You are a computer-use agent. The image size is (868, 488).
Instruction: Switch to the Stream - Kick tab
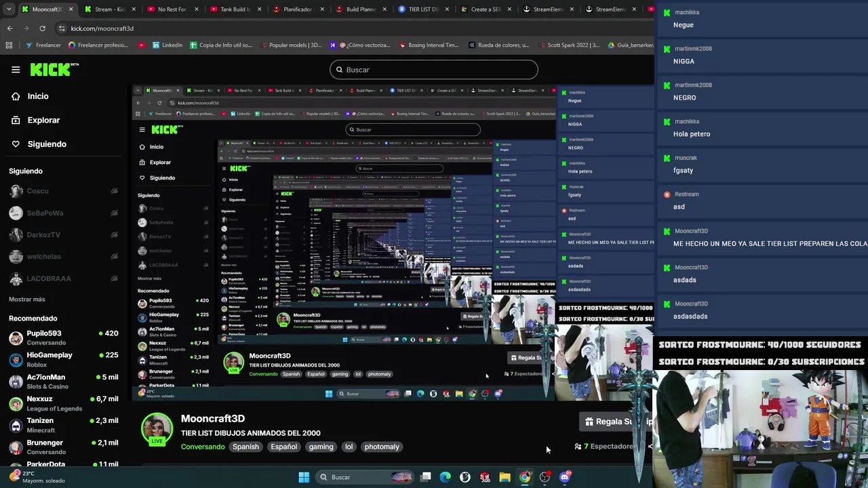point(110,9)
